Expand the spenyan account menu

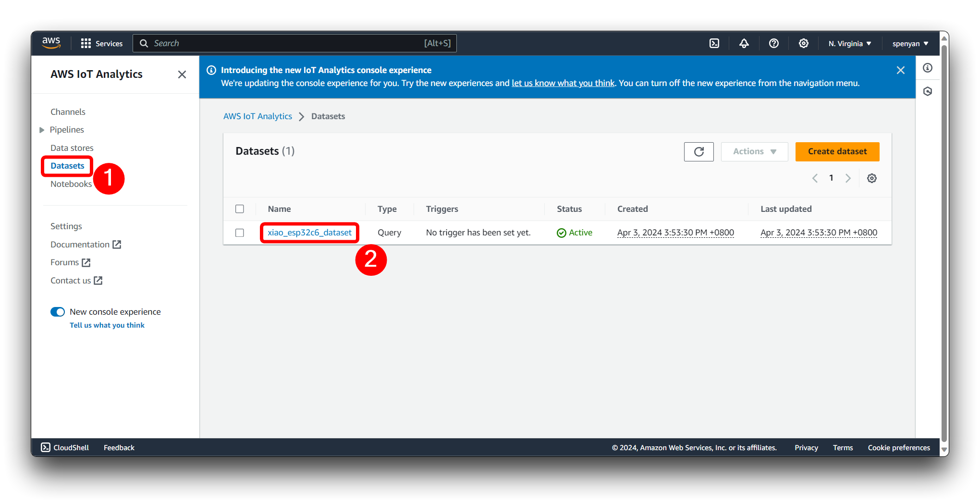point(910,43)
